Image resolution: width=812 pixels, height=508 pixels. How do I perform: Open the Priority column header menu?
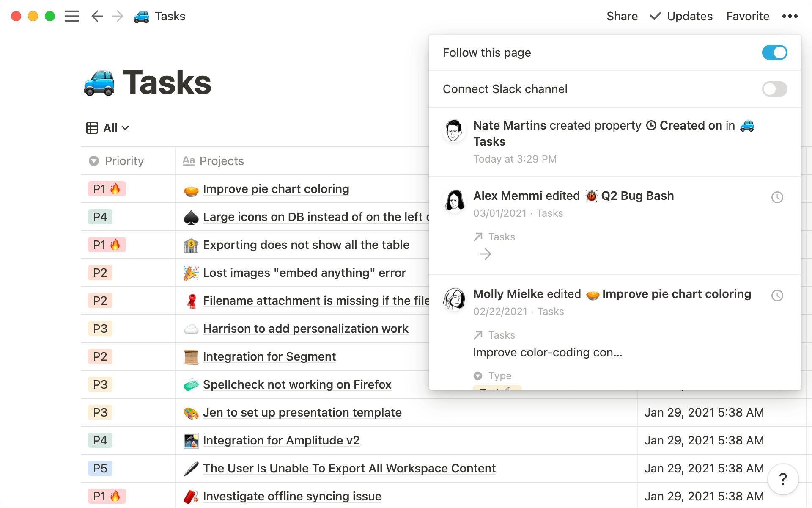click(124, 161)
